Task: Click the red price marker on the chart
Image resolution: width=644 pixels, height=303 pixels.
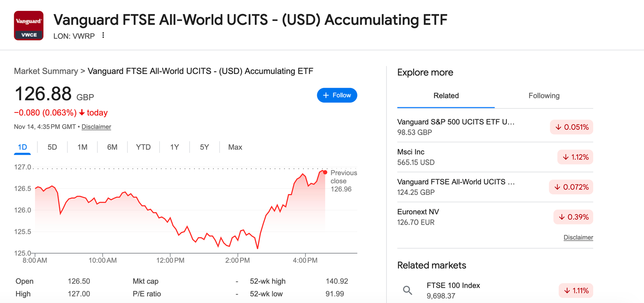Action: (x=324, y=172)
